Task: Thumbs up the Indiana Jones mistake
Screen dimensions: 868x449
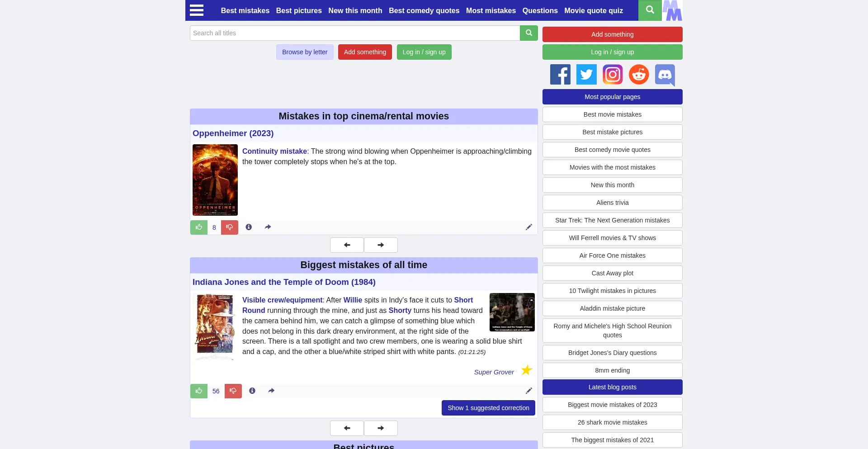Action: pos(199,391)
